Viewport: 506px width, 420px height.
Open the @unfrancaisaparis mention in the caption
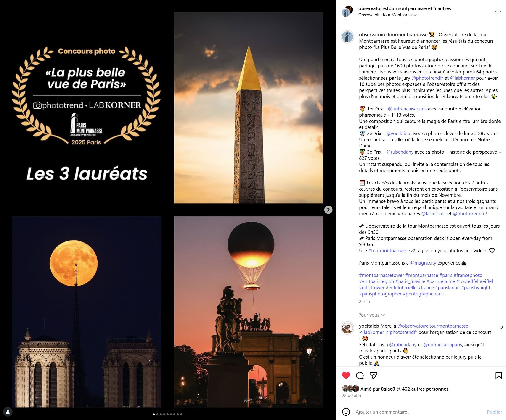click(x=407, y=109)
